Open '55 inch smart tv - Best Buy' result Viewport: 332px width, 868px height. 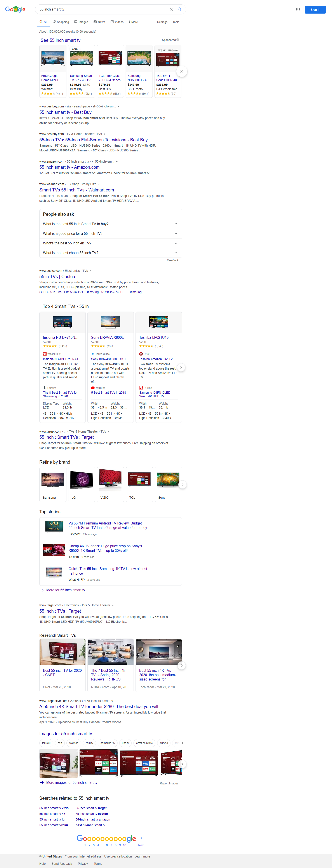pos(65,112)
